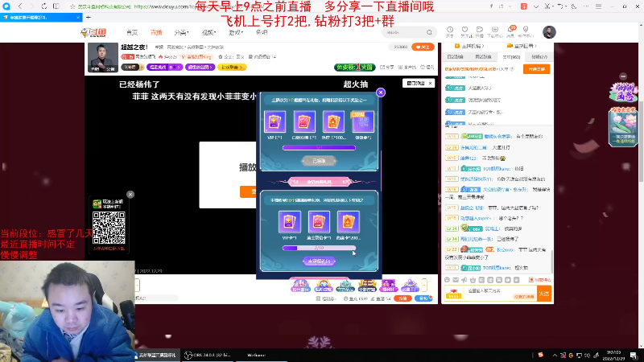This screenshot has width=644, height=362.
Task: Switch to the fourth tab in ranking panel
Action: click(x=539, y=57)
